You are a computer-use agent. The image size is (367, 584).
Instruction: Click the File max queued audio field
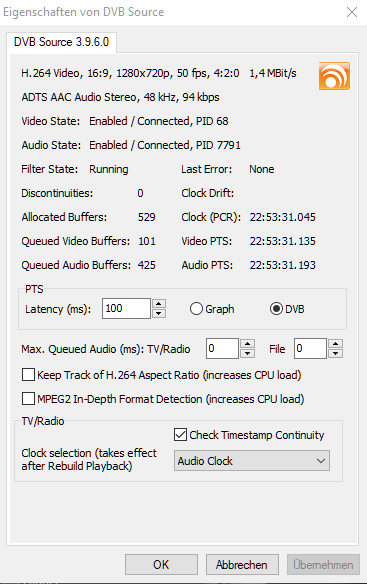tap(310, 349)
